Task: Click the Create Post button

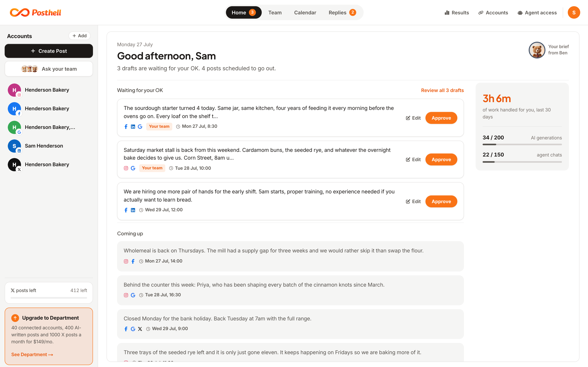Action: [x=49, y=51]
